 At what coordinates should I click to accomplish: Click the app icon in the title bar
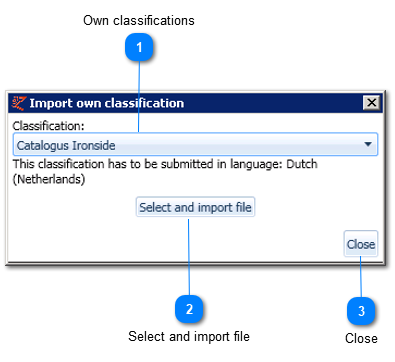[19, 103]
